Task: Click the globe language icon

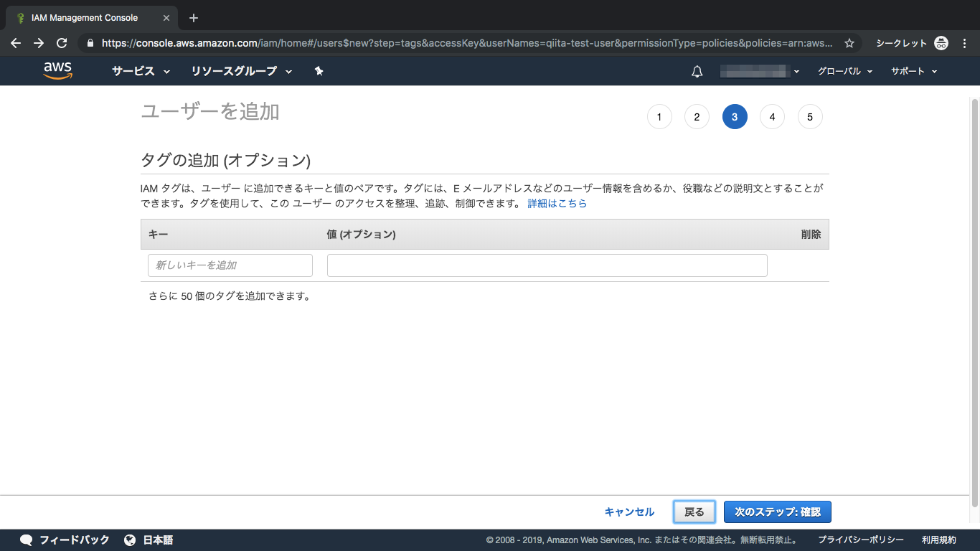Action: click(x=130, y=540)
